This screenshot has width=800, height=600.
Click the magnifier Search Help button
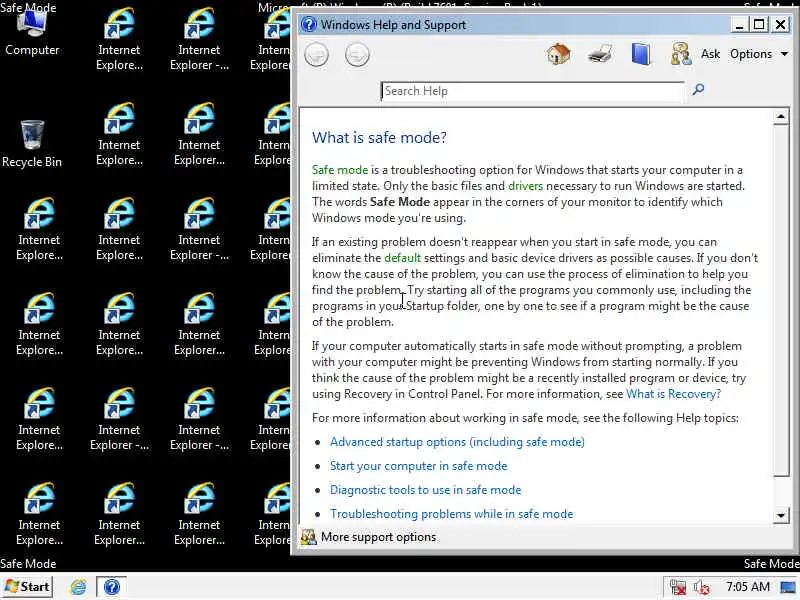tap(698, 90)
